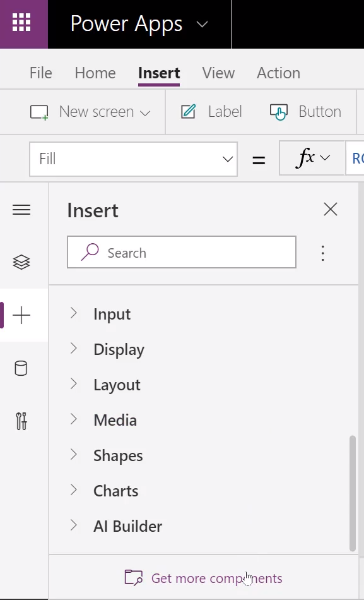Click the Search box in Insert panel
Viewport: 364px width, 600px height.
tap(182, 252)
